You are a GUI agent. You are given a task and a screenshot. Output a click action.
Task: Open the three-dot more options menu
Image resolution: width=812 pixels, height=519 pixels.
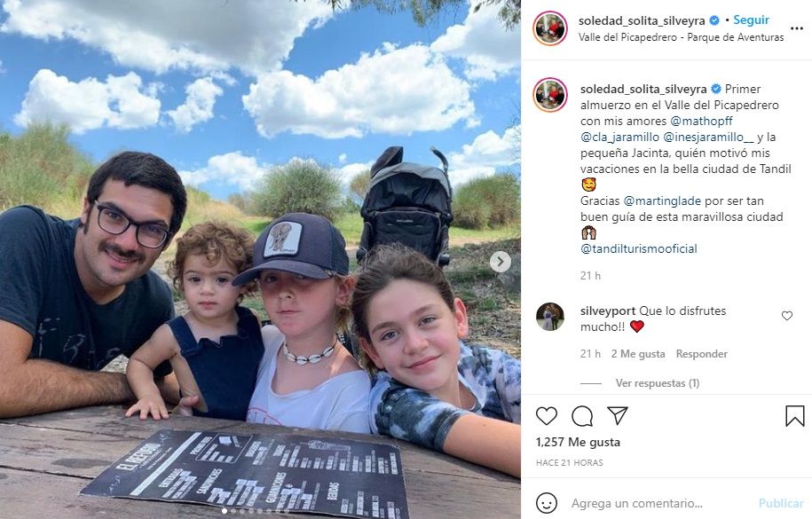click(796, 28)
